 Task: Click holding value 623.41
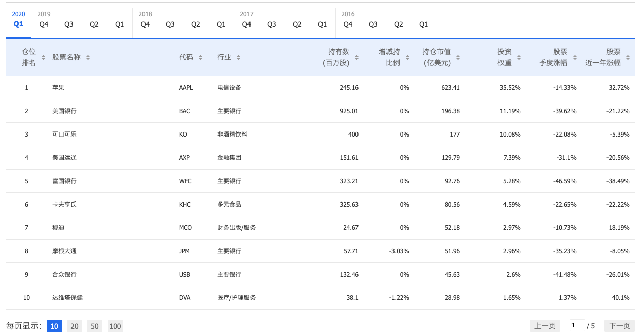pyautogui.click(x=451, y=88)
